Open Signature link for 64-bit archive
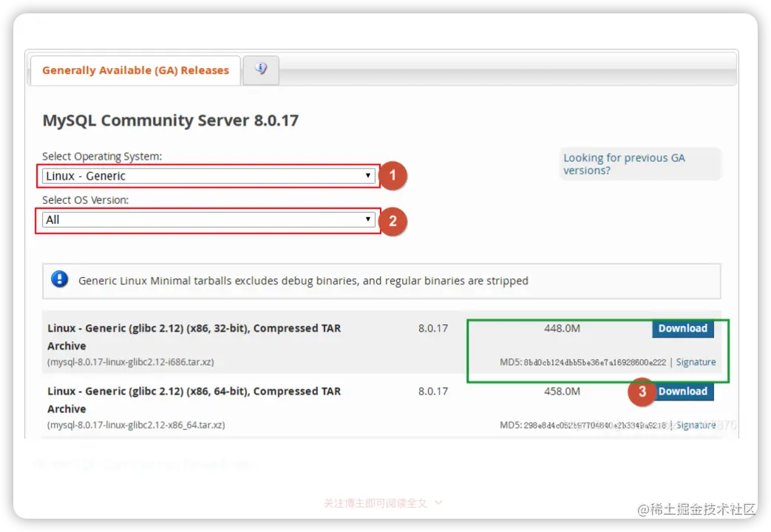Screen dimensions: 771x532 (x=696, y=425)
